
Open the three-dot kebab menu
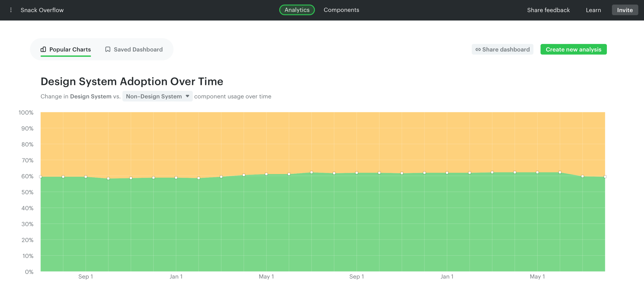11,10
